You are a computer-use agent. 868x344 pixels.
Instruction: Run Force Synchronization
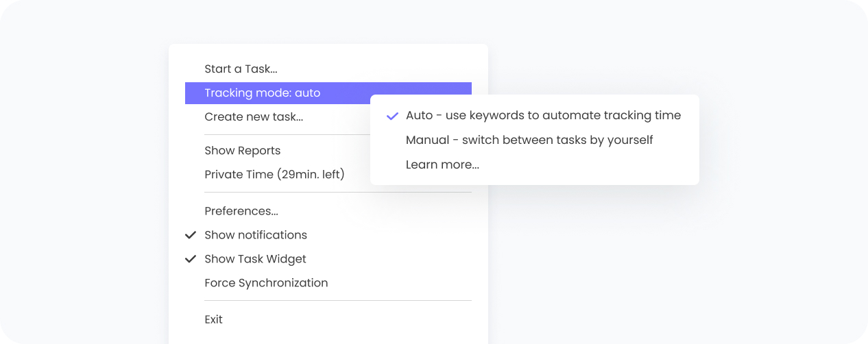[x=266, y=282]
